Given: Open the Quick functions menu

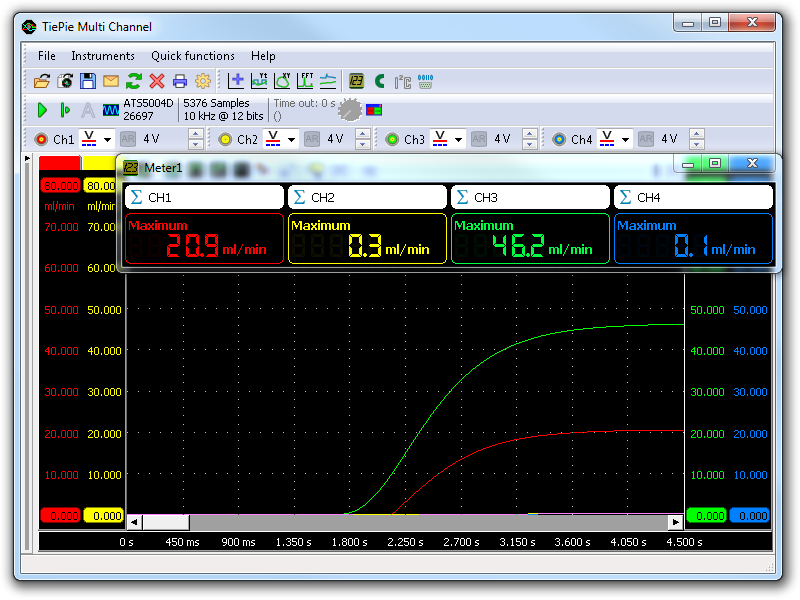Looking at the screenshot, I should pyautogui.click(x=193, y=56).
